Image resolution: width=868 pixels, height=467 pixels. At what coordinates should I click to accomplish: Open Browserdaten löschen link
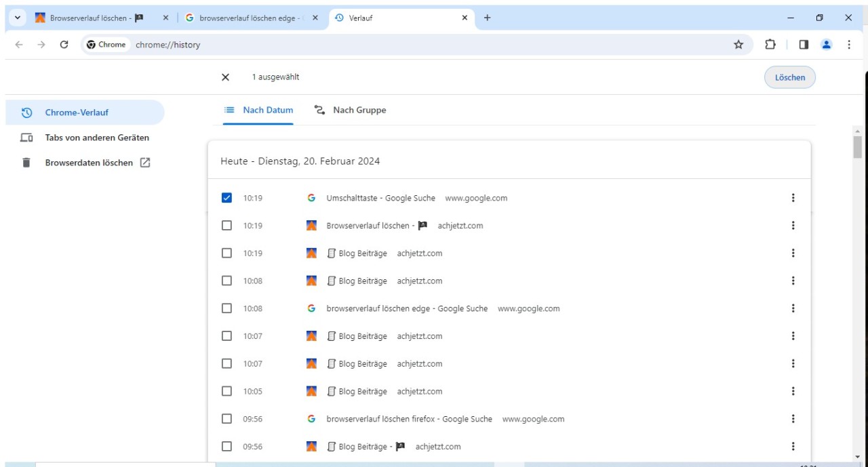pos(89,163)
